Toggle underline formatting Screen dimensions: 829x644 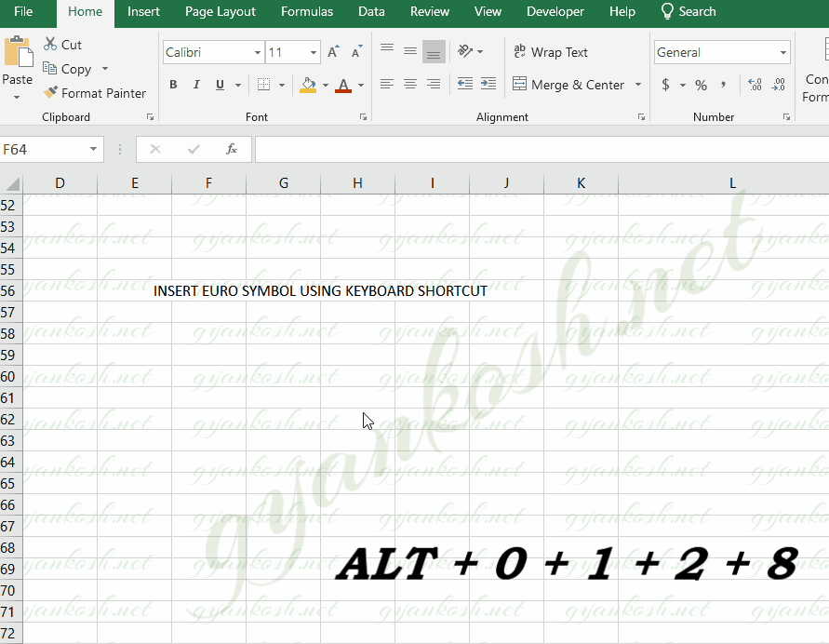[x=220, y=85]
